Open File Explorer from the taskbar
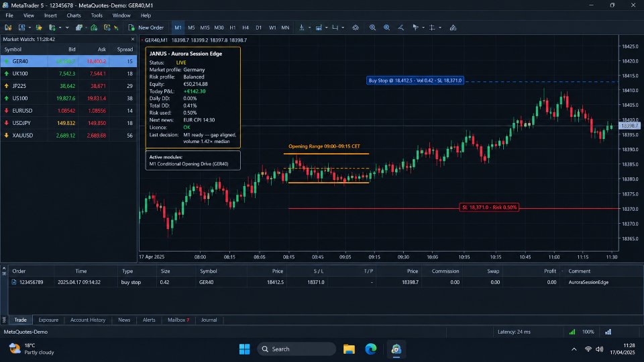The height and width of the screenshot is (362, 644). (349, 349)
